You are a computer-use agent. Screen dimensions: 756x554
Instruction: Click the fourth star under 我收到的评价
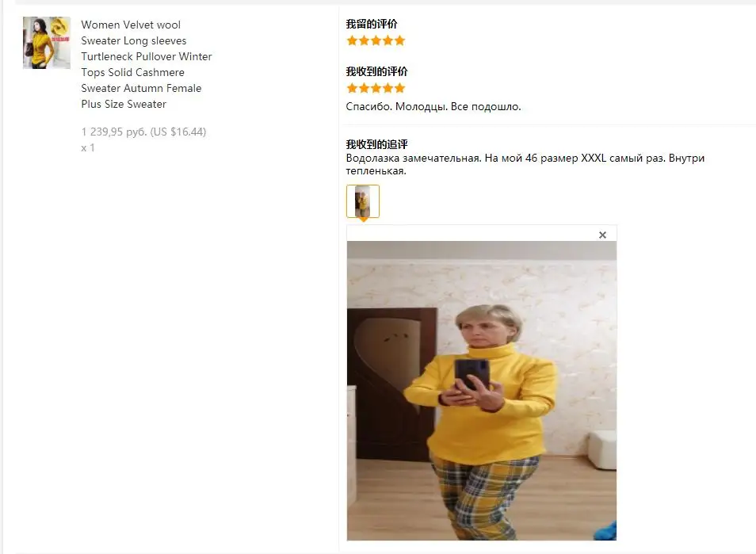(388, 88)
